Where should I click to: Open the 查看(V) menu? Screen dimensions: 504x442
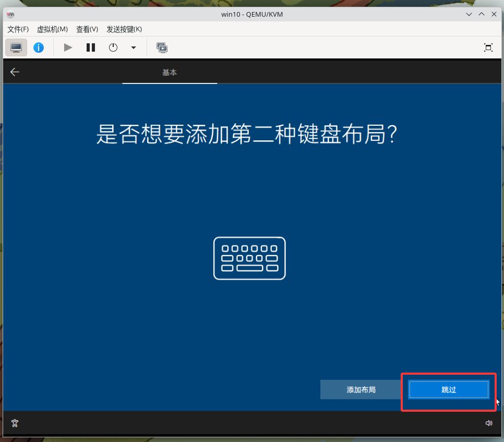(87, 29)
